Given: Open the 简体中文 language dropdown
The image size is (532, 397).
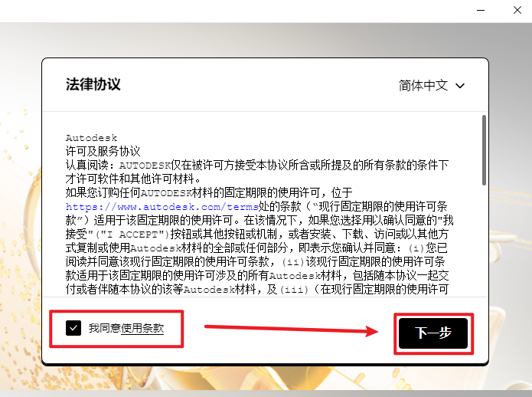Looking at the screenshot, I should [432, 86].
